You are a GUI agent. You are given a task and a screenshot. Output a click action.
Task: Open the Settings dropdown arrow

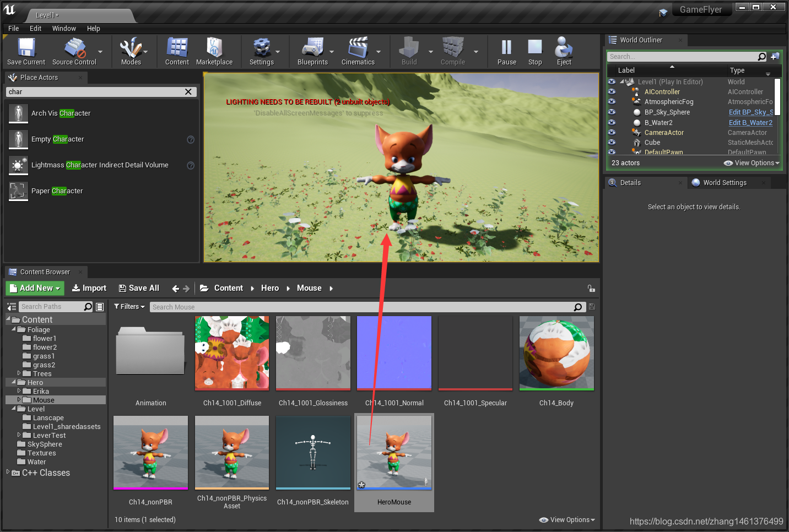pyautogui.click(x=278, y=52)
